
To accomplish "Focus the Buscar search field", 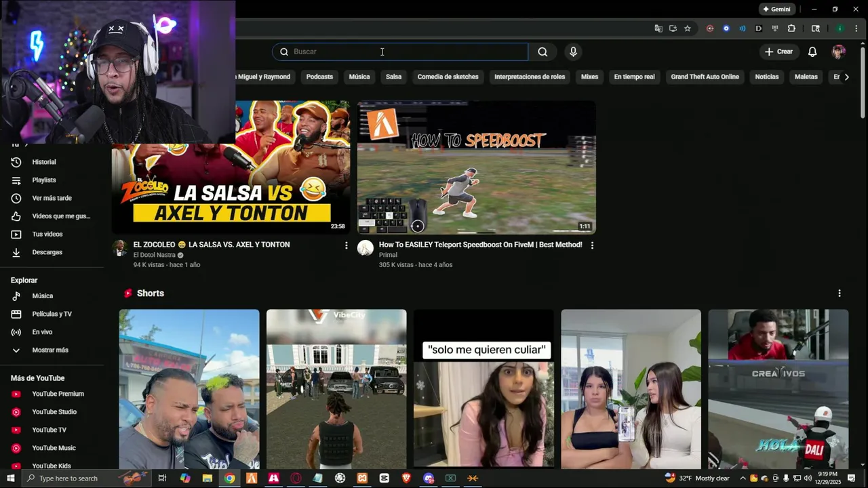I will [x=400, y=52].
